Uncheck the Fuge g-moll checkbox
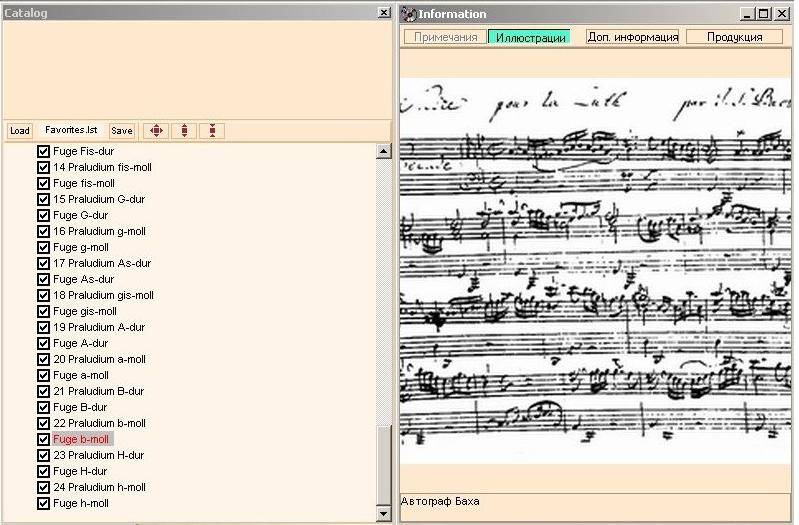This screenshot has height=525, width=799. point(43,247)
